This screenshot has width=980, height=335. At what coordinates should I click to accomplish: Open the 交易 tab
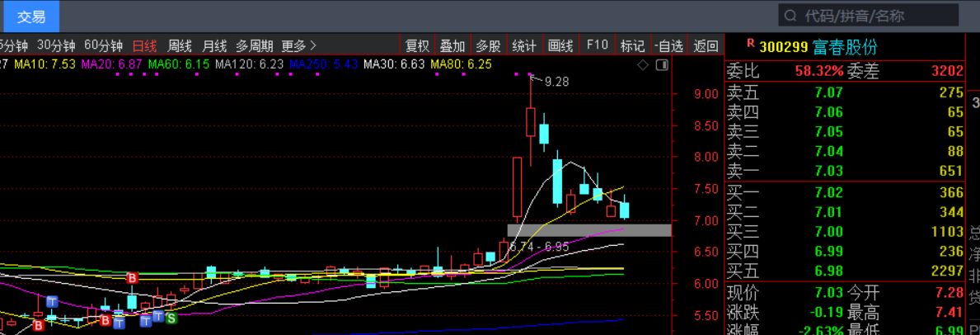[x=31, y=17]
